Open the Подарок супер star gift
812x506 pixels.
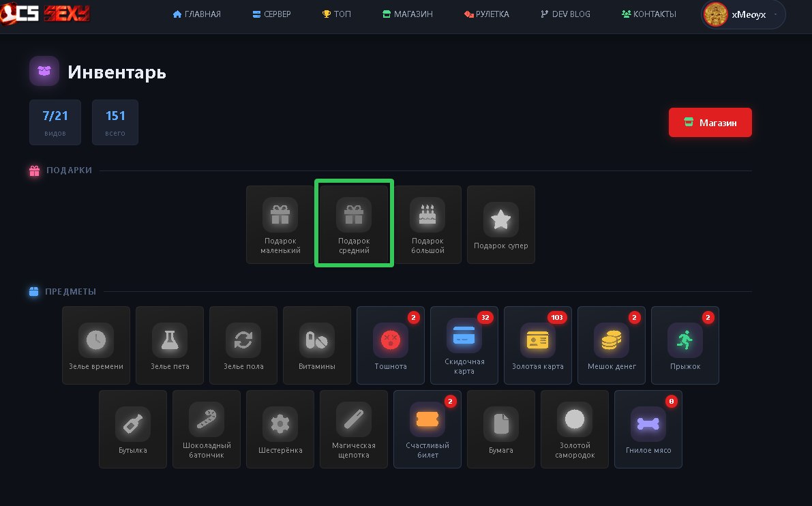[x=501, y=224]
